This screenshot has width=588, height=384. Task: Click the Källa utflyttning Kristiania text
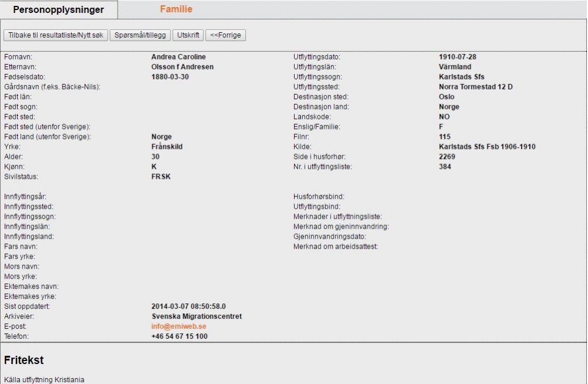[x=44, y=380]
